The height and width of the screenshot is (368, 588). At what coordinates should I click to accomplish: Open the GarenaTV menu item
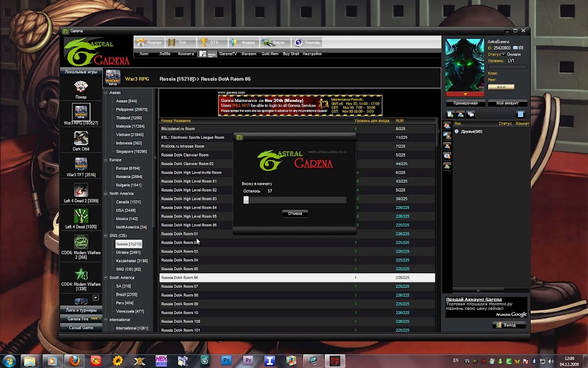[228, 54]
